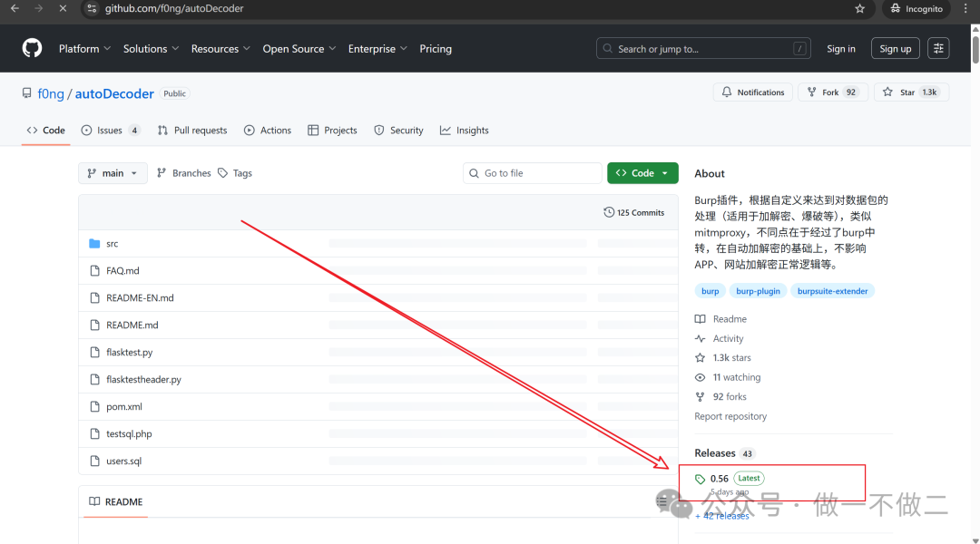Screen dimensions: 980x544
Task: Expand the Resources menu
Action: tap(220, 49)
